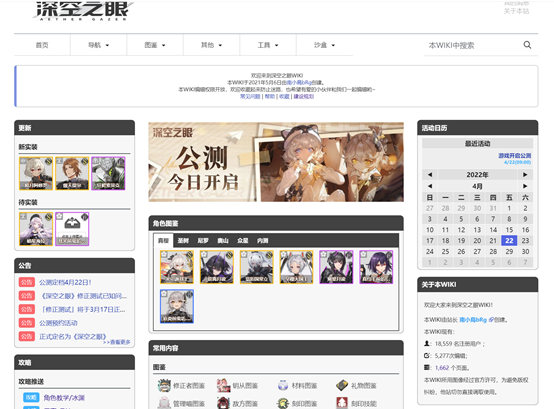This screenshot has height=409, width=554.
Task: Open the 刻印技能 icon
Action: point(342,403)
